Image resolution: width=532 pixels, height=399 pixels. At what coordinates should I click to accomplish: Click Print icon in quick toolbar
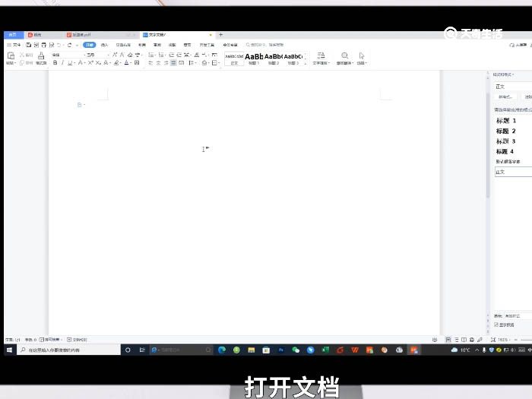tap(44, 45)
